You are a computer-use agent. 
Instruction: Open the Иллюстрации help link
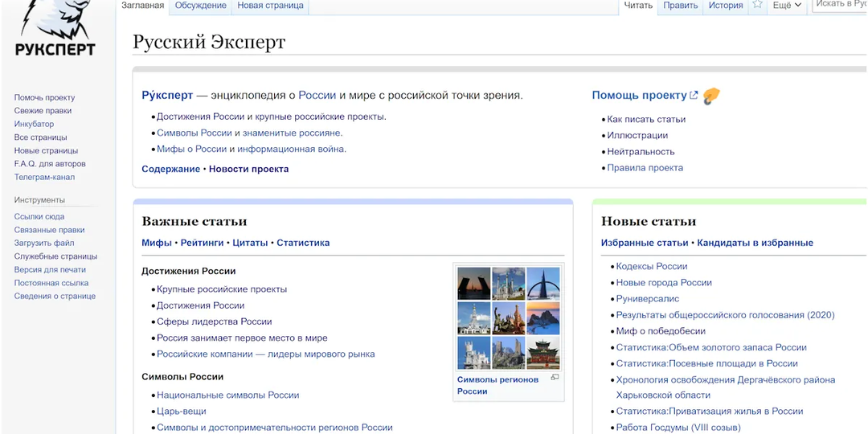pos(637,135)
